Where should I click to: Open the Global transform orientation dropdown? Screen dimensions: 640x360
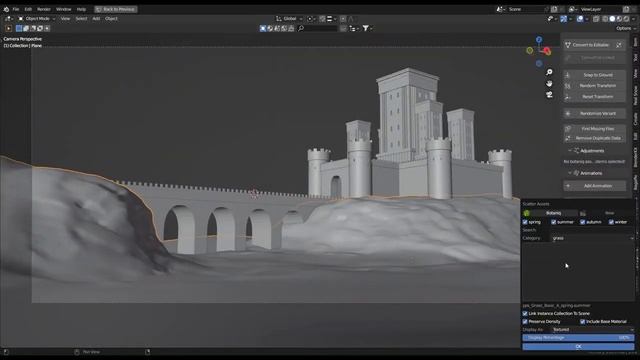coord(289,19)
